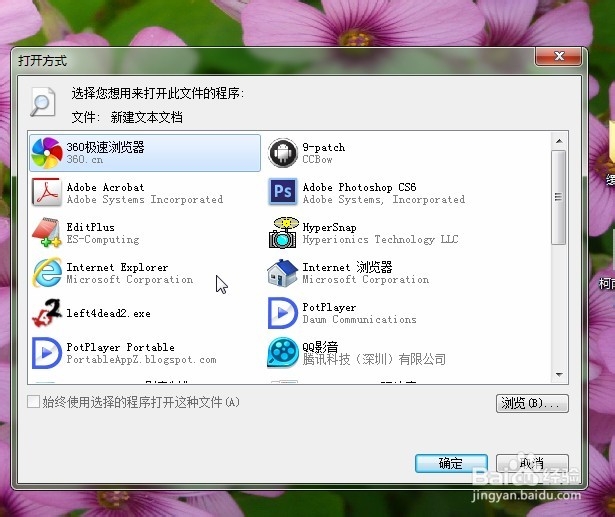Pick the HyperSnap camera icon

pos(283,233)
